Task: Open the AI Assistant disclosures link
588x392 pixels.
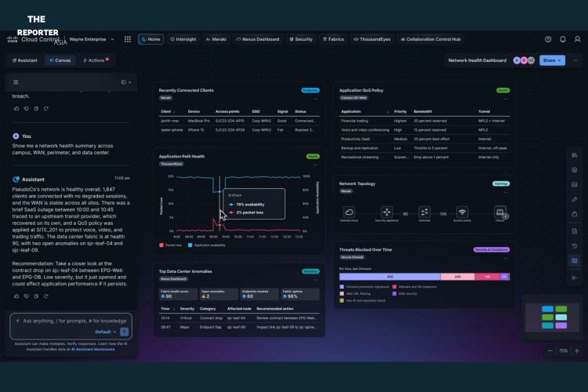Action: (x=93, y=349)
